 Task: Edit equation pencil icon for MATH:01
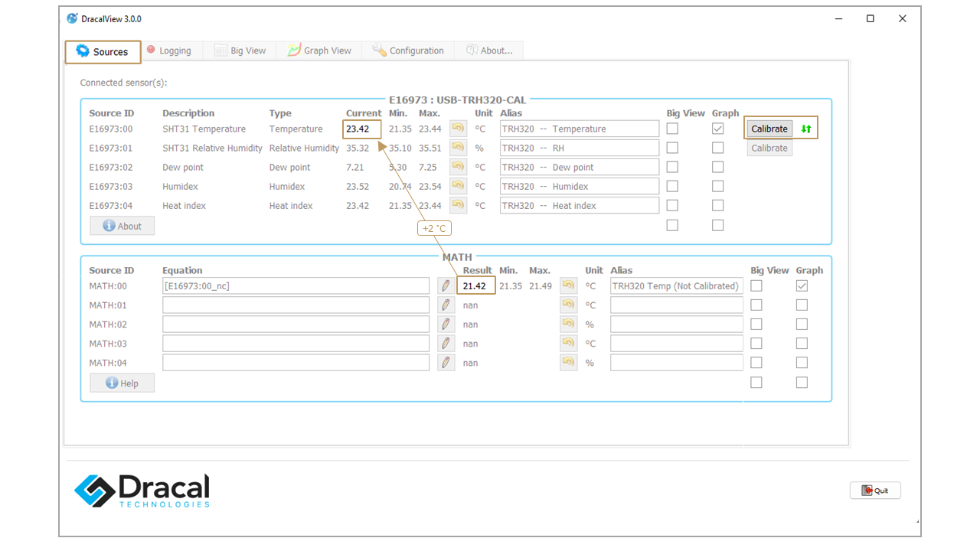coord(446,305)
